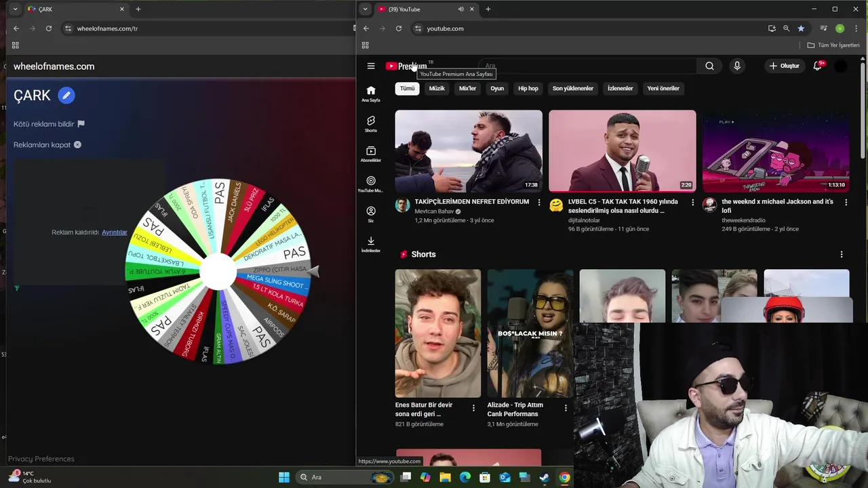
Task: Open the green Chrome profile avatar
Action: click(x=840, y=28)
